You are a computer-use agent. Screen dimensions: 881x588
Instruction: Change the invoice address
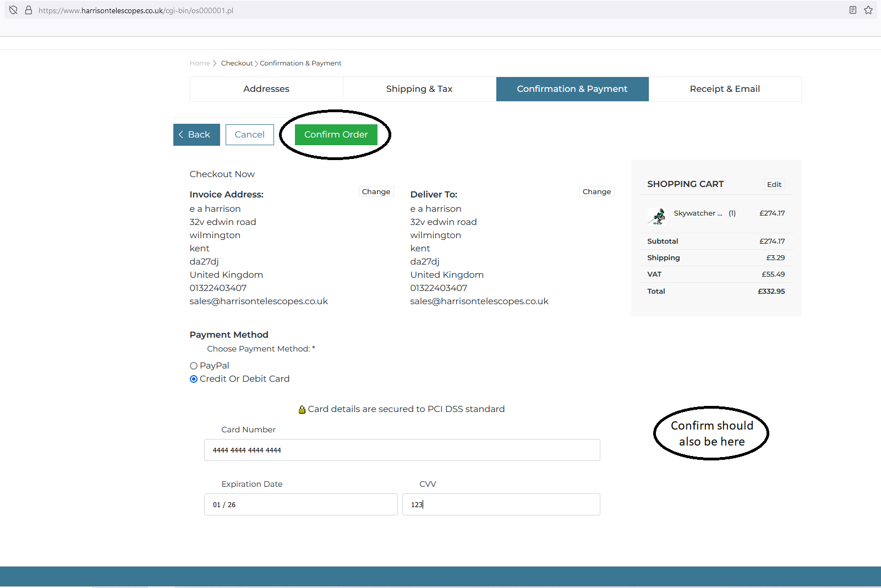(x=376, y=192)
